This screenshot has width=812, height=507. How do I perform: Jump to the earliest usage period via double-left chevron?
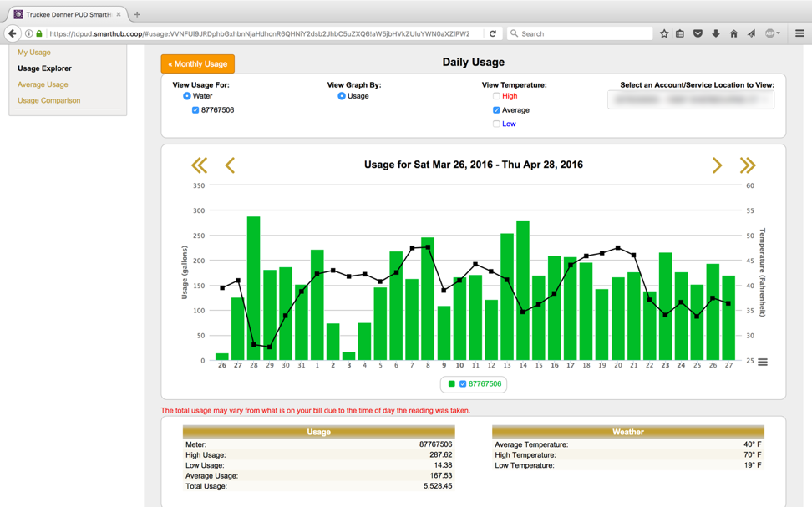(x=200, y=165)
